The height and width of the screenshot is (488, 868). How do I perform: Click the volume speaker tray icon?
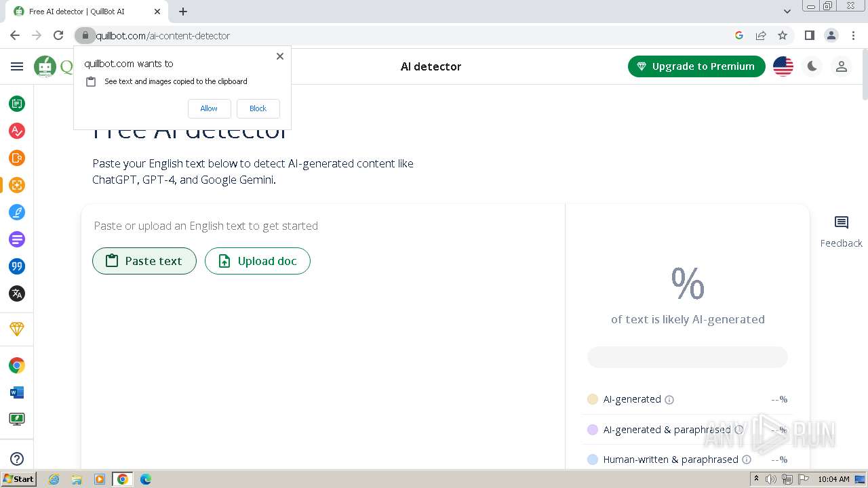[771, 479]
